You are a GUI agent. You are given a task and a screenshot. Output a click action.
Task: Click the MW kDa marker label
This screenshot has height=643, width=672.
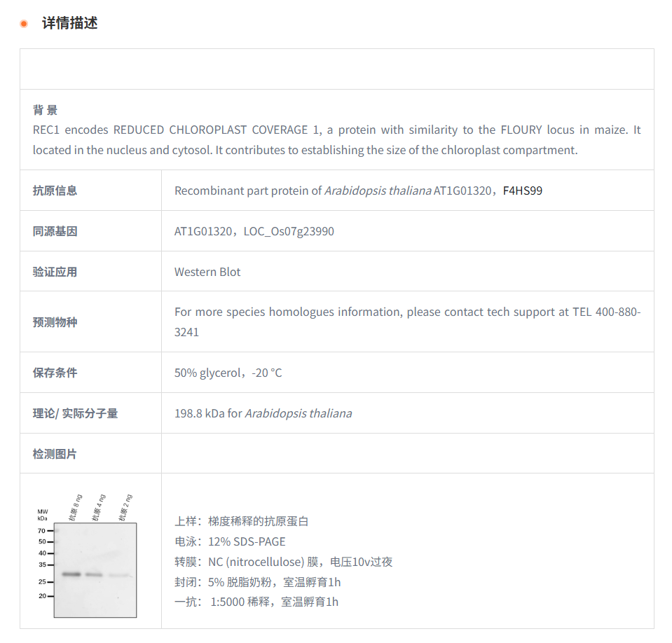tap(43, 515)
